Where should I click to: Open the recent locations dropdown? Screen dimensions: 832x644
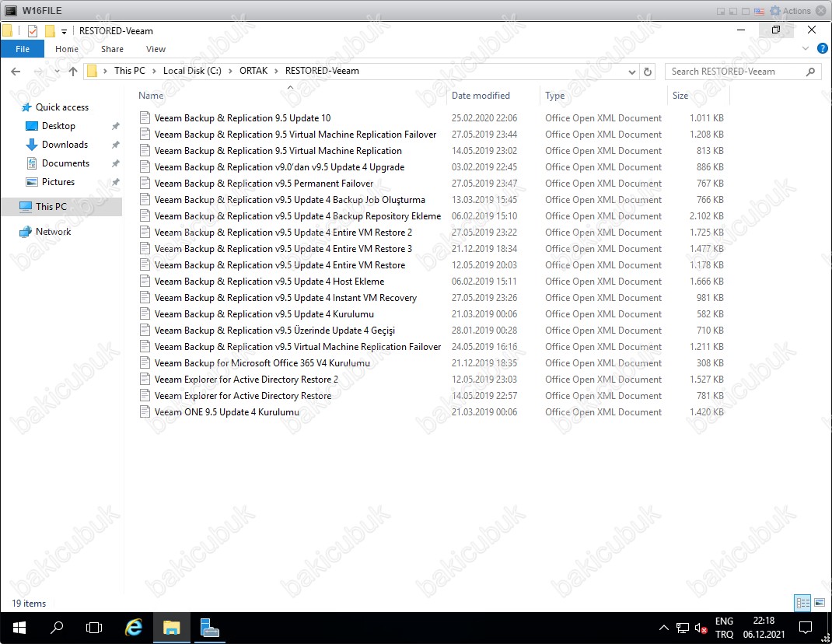tap(58, 71)
